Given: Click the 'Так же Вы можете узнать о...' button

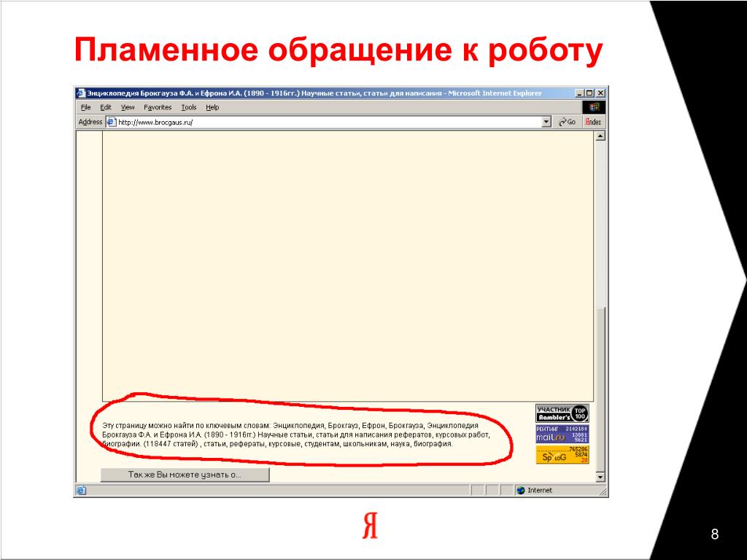Looking at the screenshot, I should tap(185, 475).
